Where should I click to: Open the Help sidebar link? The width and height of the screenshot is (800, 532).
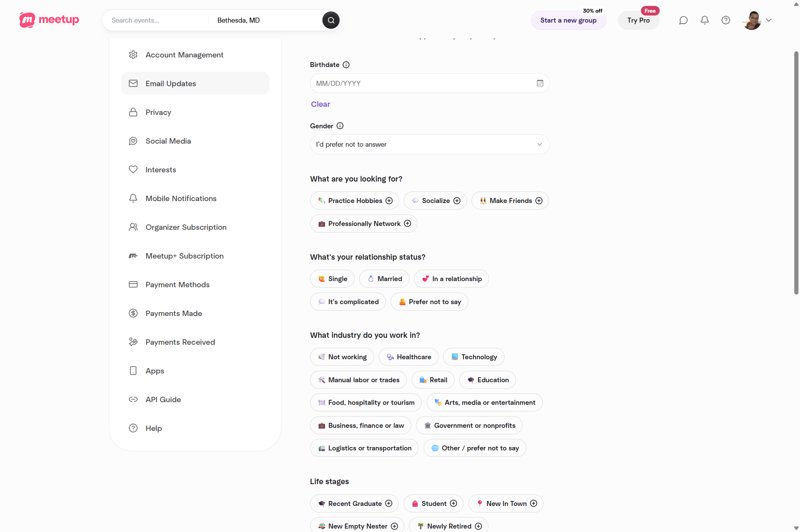tap(195, 428)
